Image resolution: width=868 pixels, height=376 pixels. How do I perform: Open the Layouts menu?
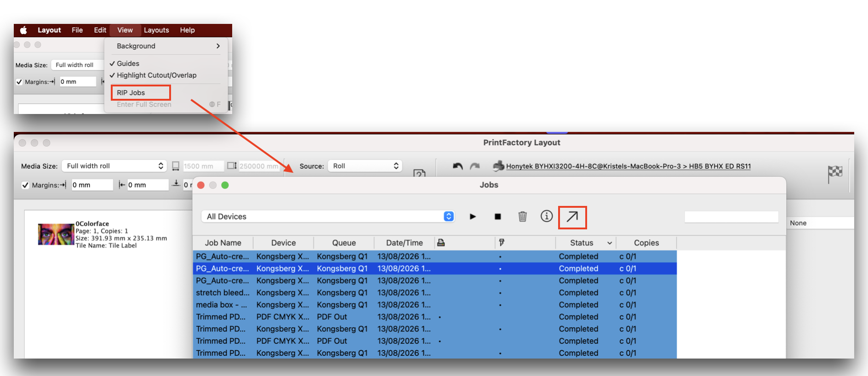pyautogui.click(x=156, y=30)
